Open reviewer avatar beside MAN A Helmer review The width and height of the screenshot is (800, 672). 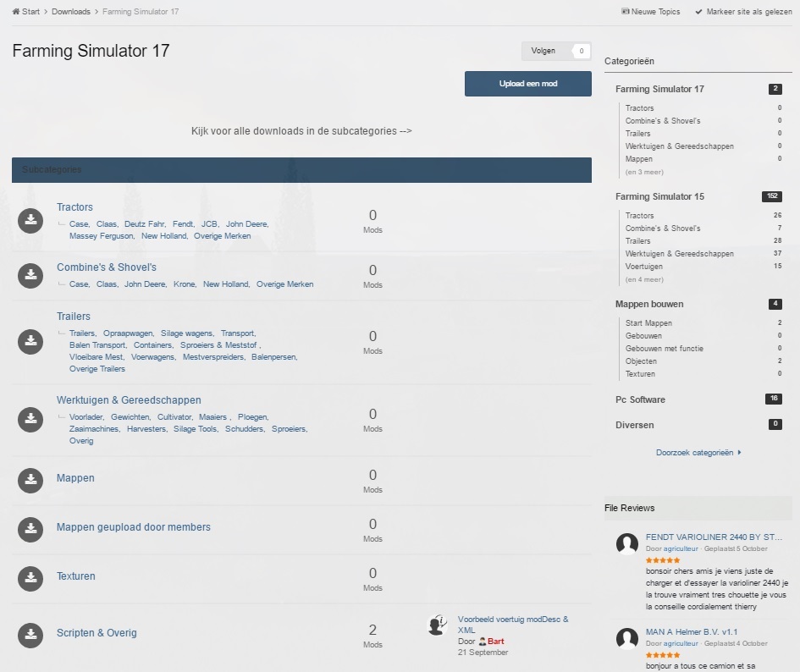[x=627, y=638]
